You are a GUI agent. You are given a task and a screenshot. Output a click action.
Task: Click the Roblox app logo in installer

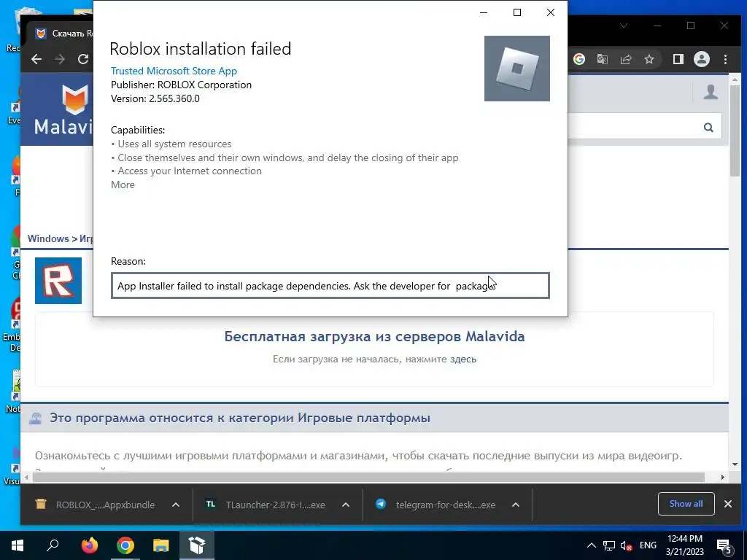517,69
